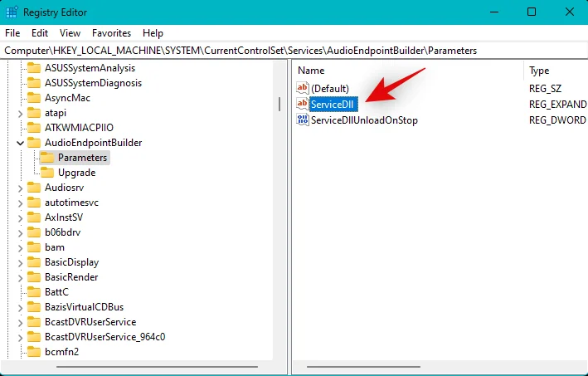Viewport: 588px width, 376px height.
Task: Select the BcastDVRUserService key
Action: pyautogui.click(x=90, y=322)
